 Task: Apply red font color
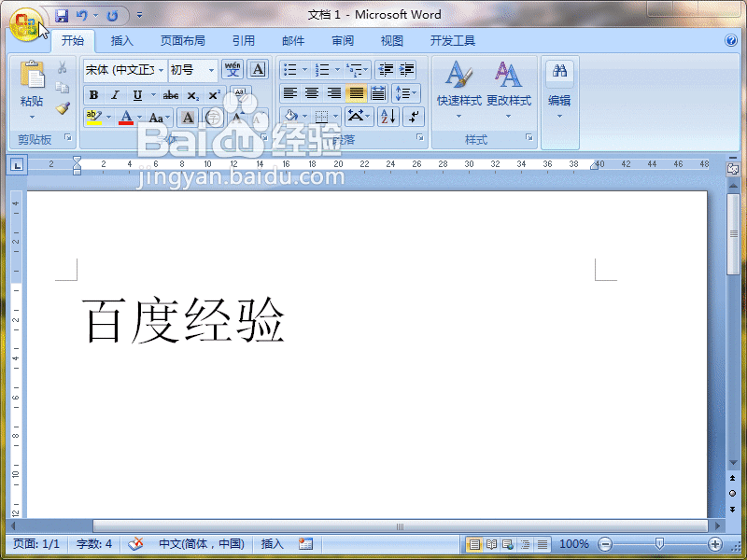click(126, 118)
